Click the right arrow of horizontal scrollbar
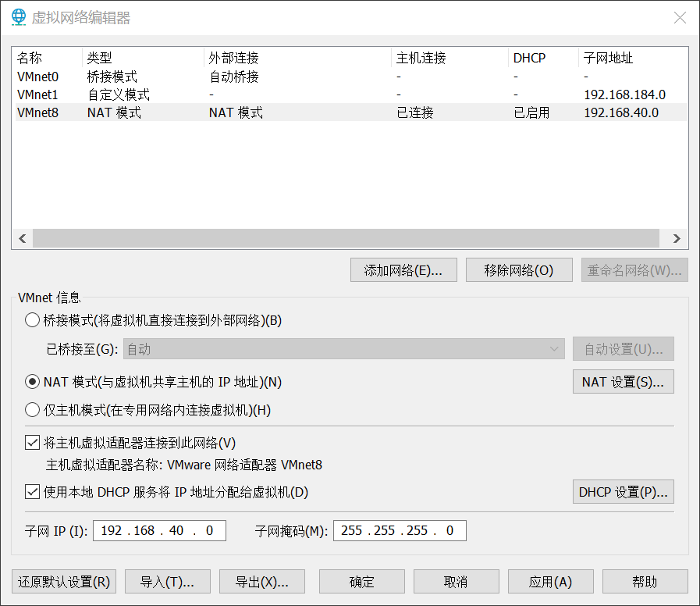The image size is (700, 606). point(677,239)
